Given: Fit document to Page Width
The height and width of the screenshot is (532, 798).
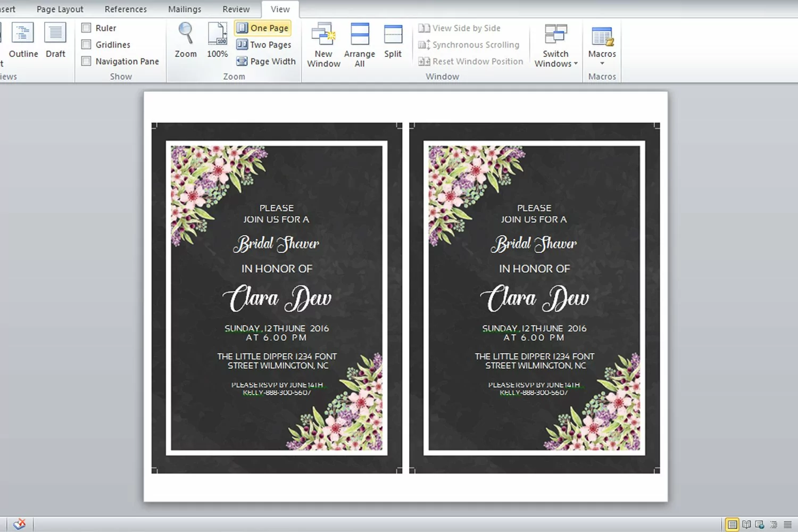Looking at the screenshot, I should point(266,61).
